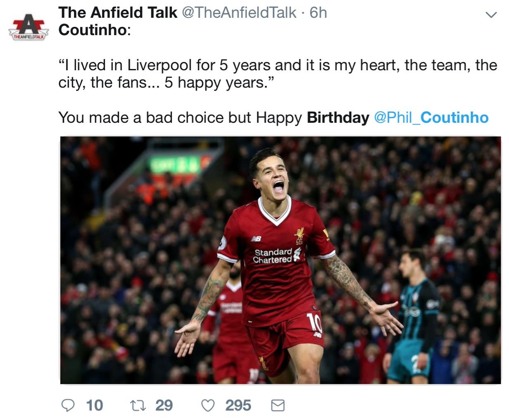Like the tweet with the heart icon

(x=208, y=406)
